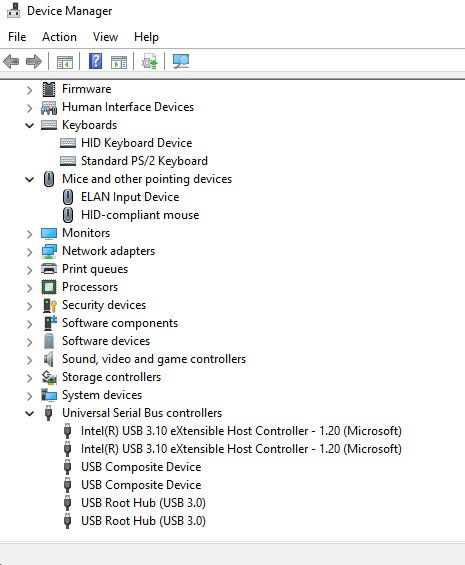The height and width of the screenshot is (565, 465).
Task: Open the Action menu
Action: point(59,37)
